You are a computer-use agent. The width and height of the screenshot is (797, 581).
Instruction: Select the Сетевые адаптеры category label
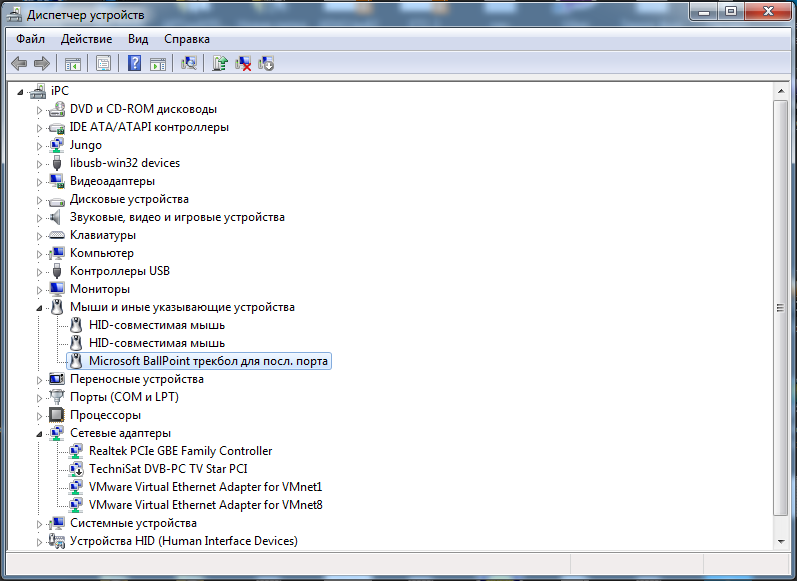pos(120,433)
